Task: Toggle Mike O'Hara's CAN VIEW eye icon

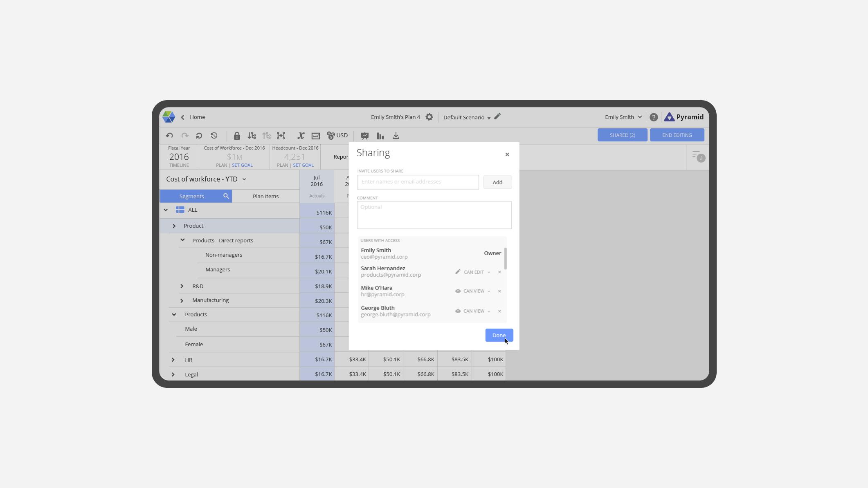Action: click(x=458, y=291)
